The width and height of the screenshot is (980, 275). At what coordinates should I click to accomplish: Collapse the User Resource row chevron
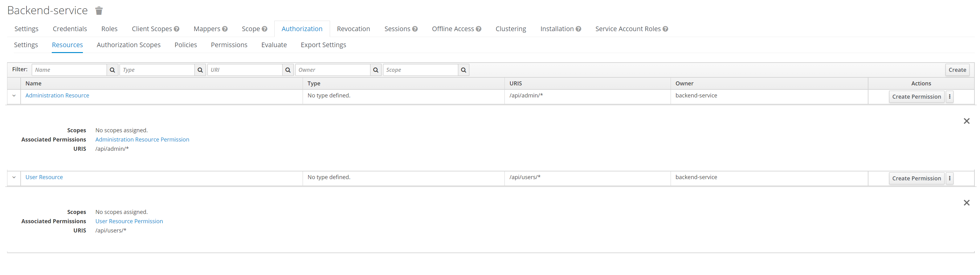(x=14, y=178)
